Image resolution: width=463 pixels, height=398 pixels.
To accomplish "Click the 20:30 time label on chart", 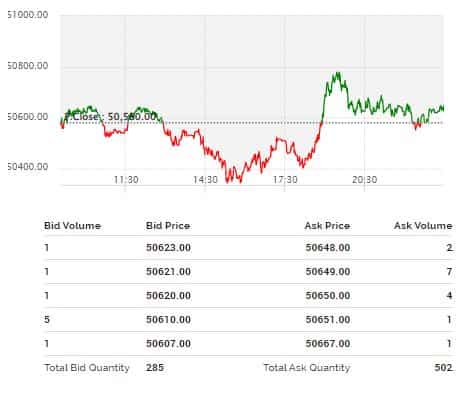I will (364, 180).
